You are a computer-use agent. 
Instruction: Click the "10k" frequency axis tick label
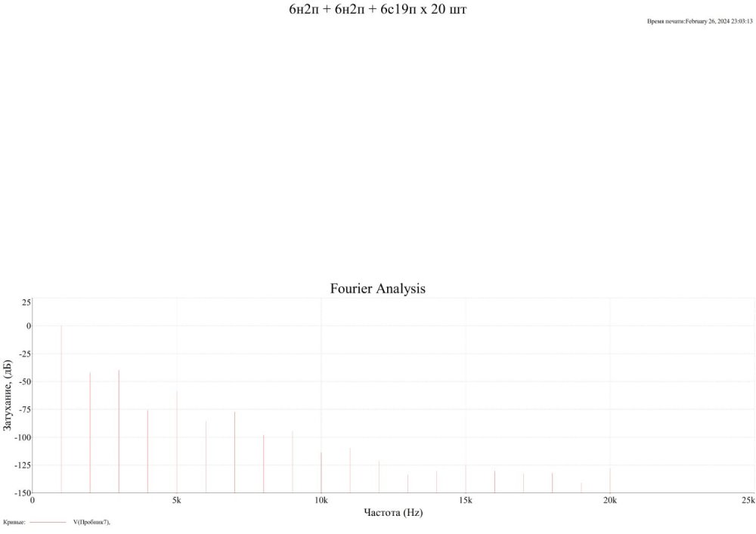[321, 500]
